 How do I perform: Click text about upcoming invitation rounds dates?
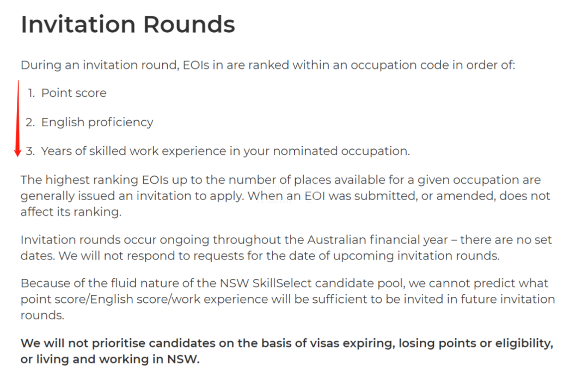tap(260, 256)
